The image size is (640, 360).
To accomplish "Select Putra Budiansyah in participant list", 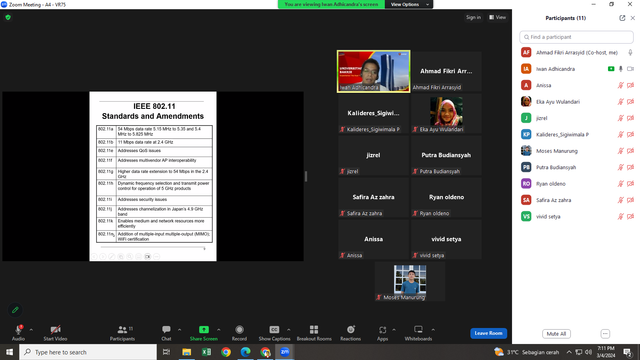I will [576, 167].
